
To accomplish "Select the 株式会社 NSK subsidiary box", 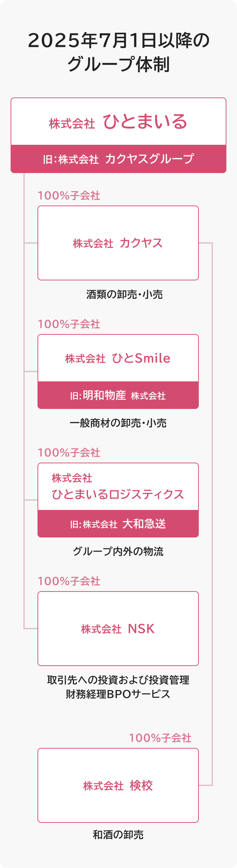I will click(x=118, y=629).
